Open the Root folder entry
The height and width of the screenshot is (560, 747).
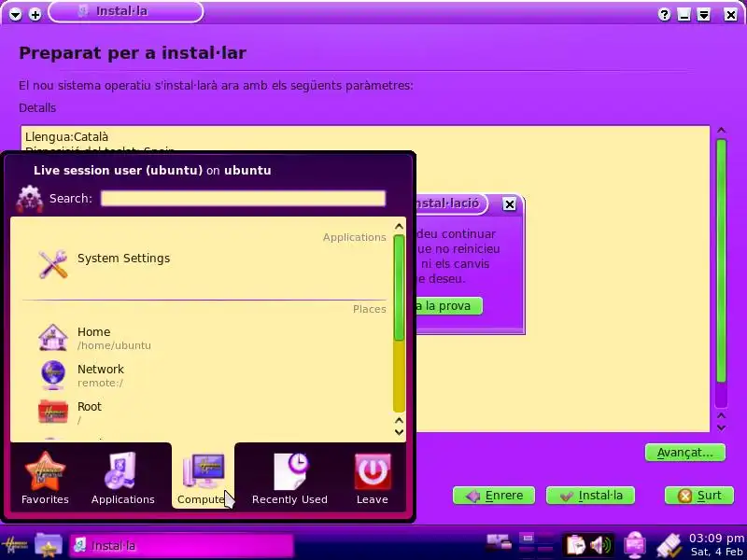(x=72, y=413)
